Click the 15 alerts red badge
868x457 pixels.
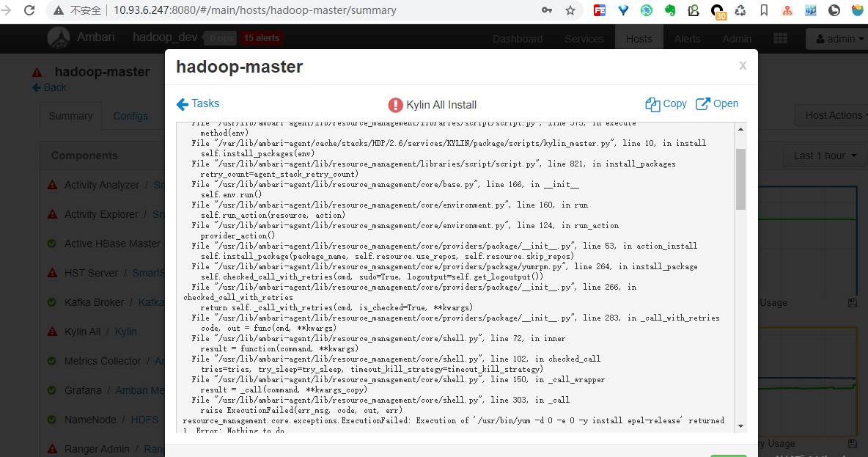tap(261, 38)
